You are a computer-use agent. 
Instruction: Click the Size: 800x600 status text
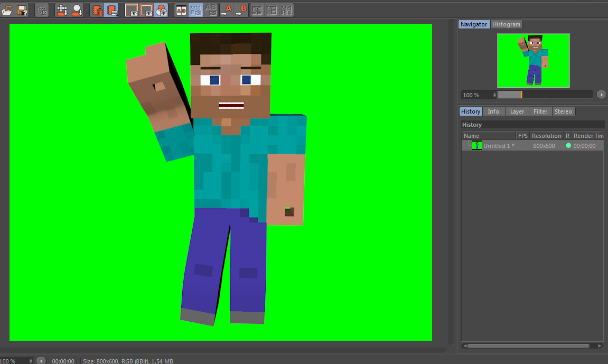(128, 361)
